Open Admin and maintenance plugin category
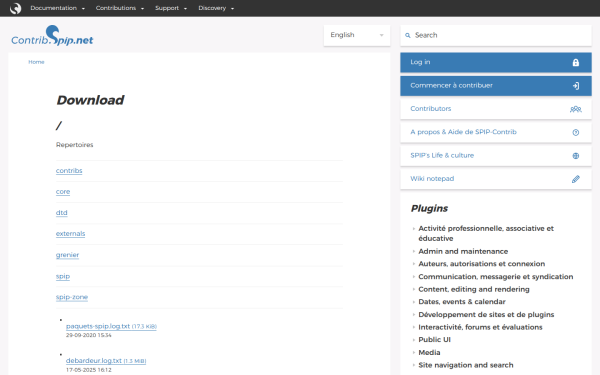Screen dimensions: 600x375 click(463, 251)
